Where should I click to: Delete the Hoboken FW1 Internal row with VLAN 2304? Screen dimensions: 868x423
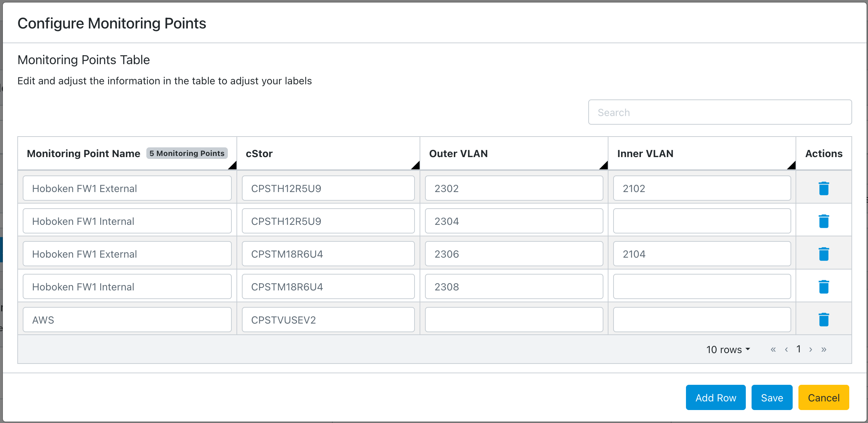[x=824, y=221]
